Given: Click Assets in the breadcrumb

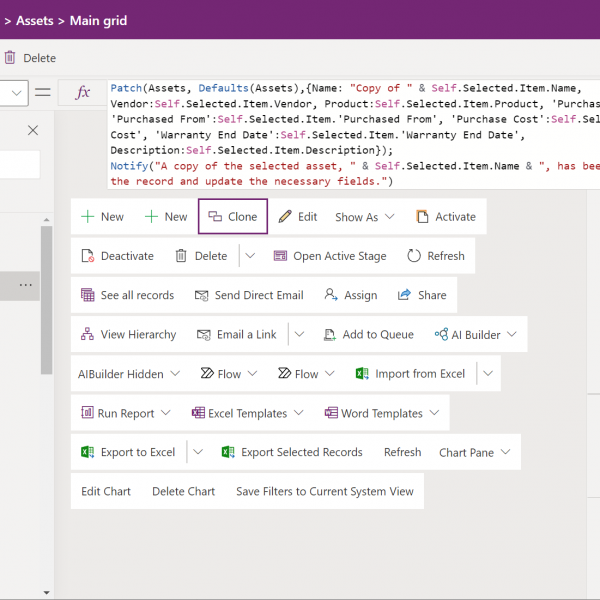Looking at the screenshot, I should [x=34, y=21].
